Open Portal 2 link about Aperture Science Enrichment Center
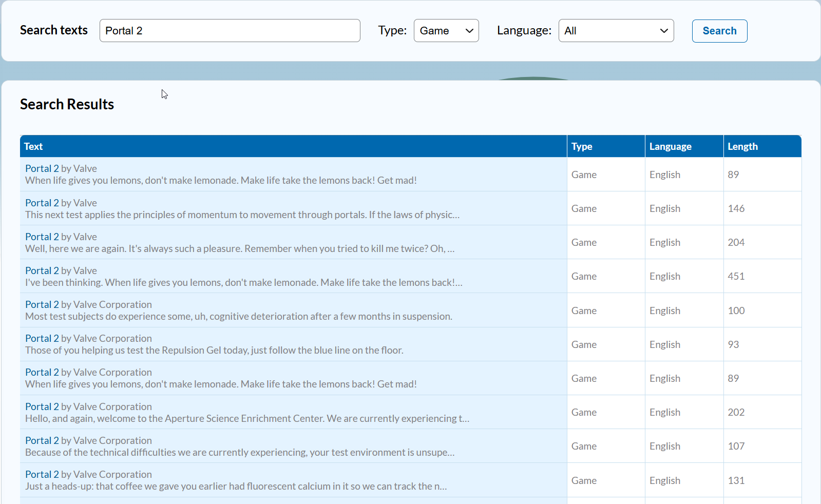Image resolution: width=821 pixels, height=504 pixels. click(42, 406)
